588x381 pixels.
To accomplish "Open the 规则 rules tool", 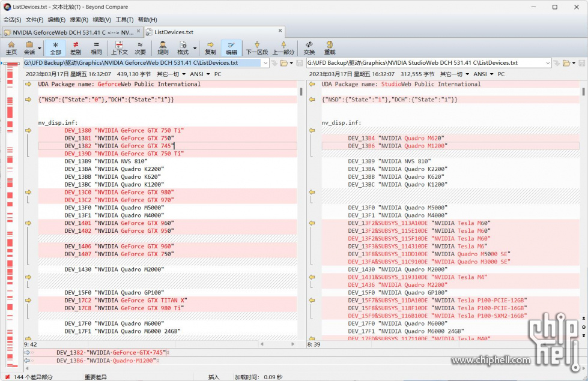I will [163, 48].
